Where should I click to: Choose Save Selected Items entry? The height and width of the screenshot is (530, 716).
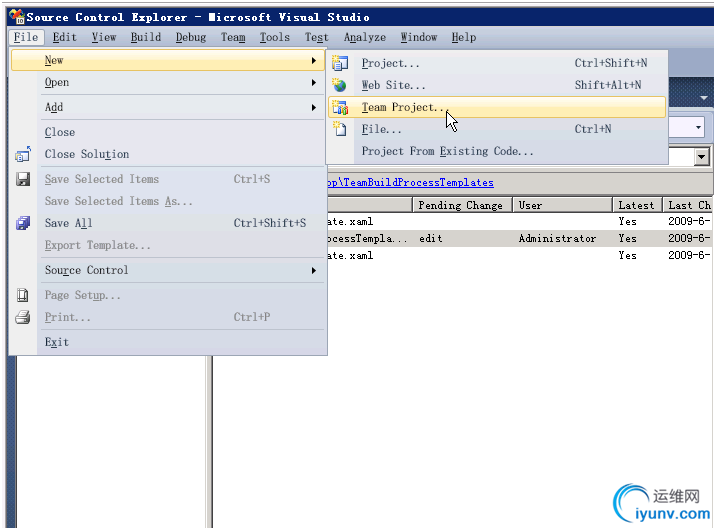pyautogui.click(x=168, y=179)
